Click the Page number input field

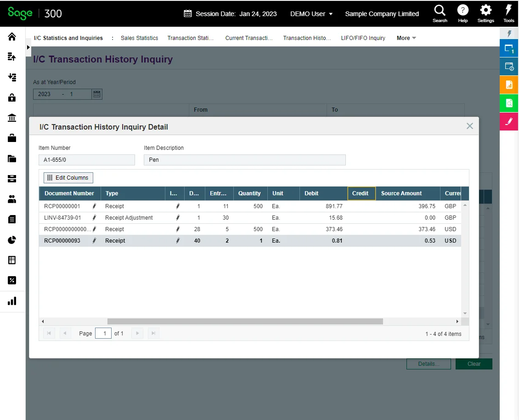103,334
